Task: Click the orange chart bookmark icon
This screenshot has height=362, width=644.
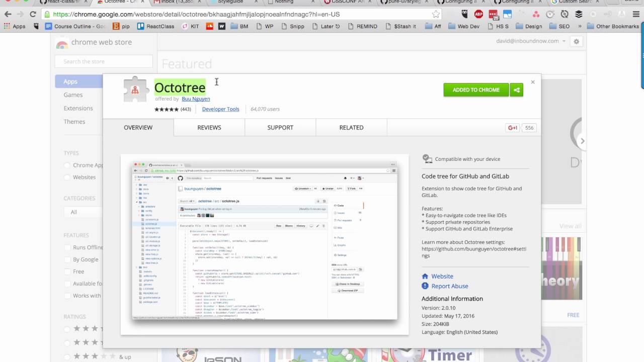Action: click(x=209, y=26)
